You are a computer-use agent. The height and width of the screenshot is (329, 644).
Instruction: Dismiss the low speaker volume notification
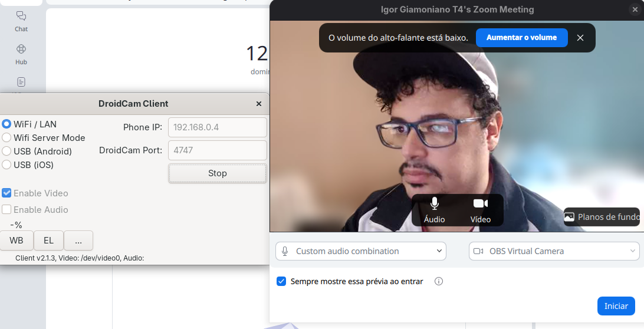click(x=580, y=38)
